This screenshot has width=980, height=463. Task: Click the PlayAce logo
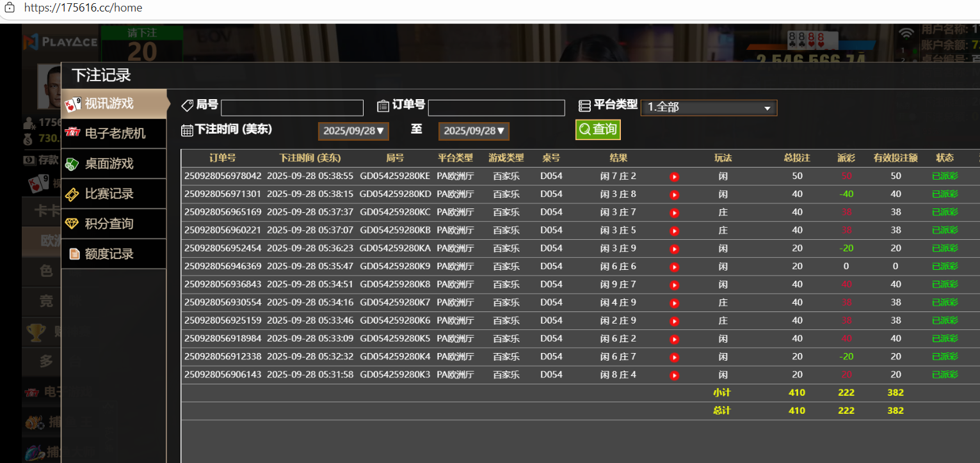pyautogui.click(x=60, y=42)
